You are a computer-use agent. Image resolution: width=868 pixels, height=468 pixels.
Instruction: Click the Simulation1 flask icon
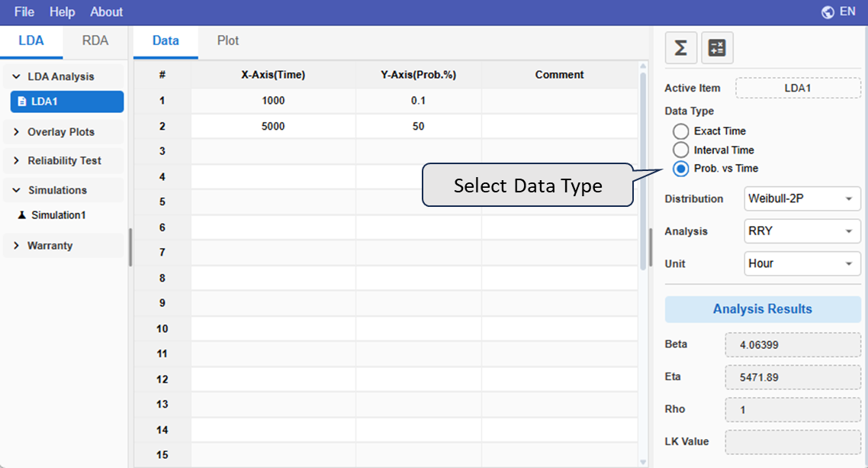point(21,215)
